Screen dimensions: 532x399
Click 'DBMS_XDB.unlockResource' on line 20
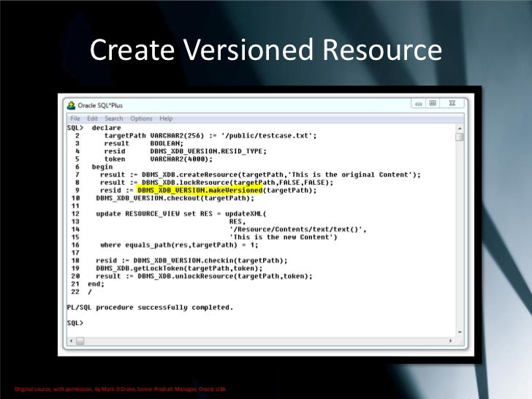coord(186,276)
